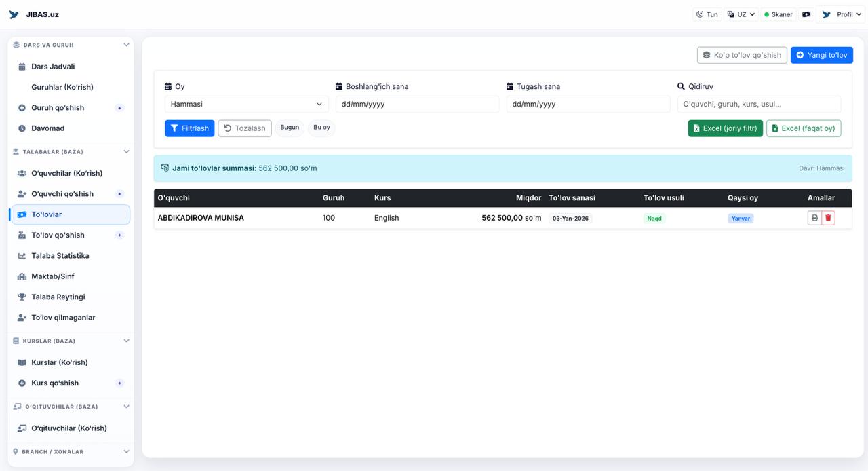Click the plus badge beside O'quvchi qo'shish

coord(119,194)
